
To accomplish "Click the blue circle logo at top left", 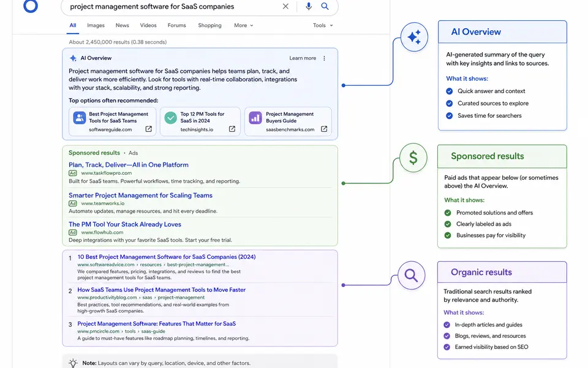I will point(31,6).
